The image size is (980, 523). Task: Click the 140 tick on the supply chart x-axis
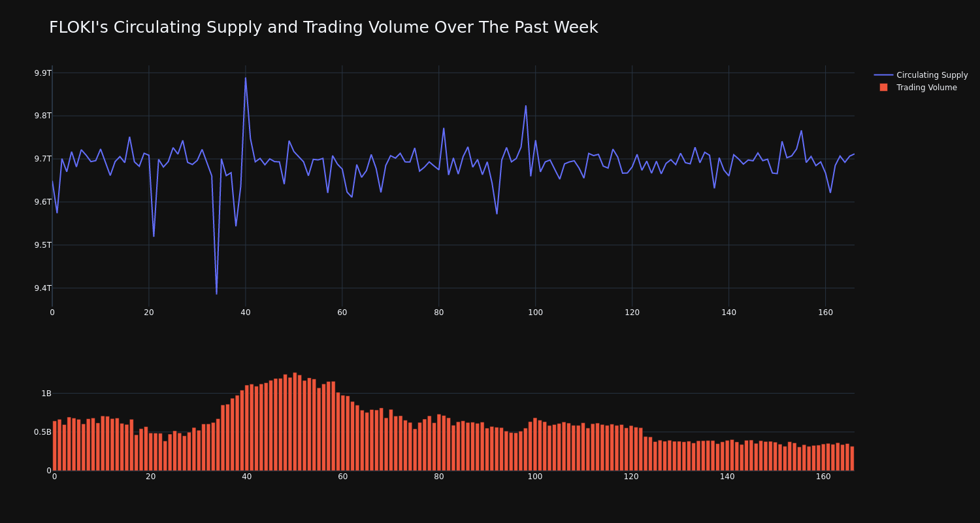[728, 312]
